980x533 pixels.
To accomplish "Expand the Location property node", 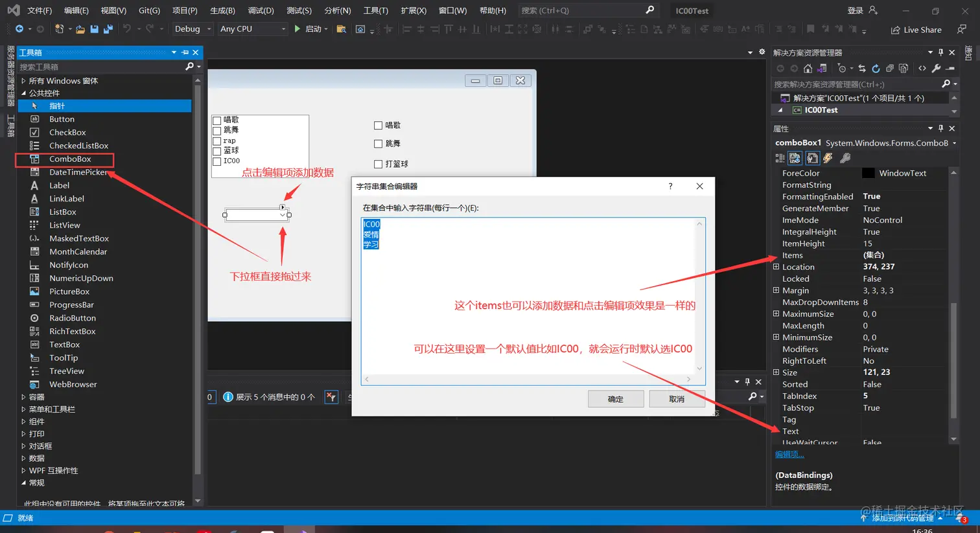I will point(776,267).
